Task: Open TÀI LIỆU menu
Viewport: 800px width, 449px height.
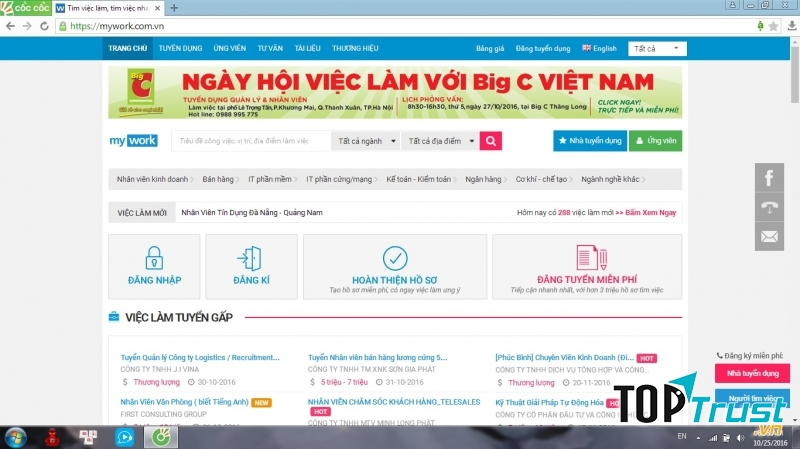Action: (307, 48)
